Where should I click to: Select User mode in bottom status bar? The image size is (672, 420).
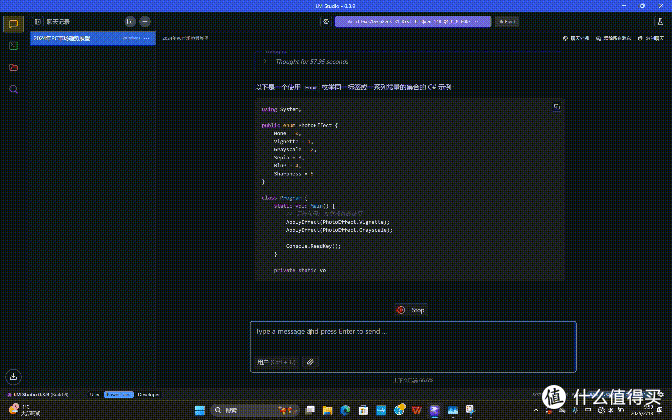95,395
